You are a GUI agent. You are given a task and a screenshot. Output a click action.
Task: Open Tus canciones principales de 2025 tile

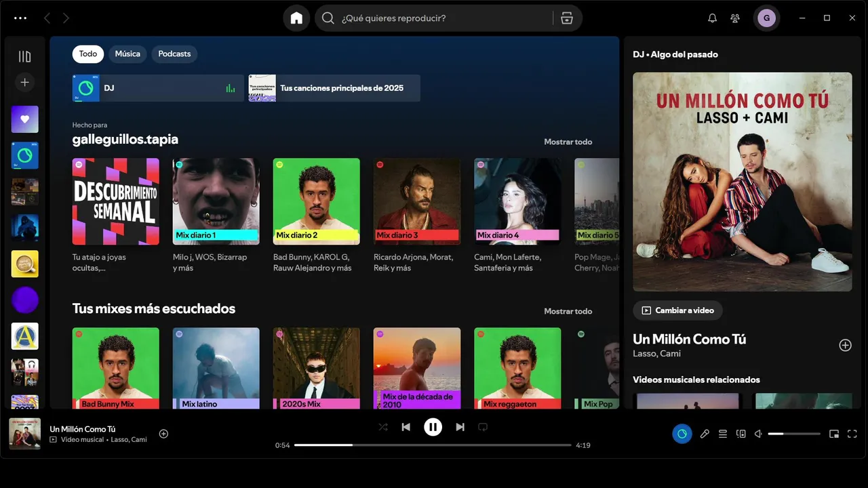pos(334,88)
